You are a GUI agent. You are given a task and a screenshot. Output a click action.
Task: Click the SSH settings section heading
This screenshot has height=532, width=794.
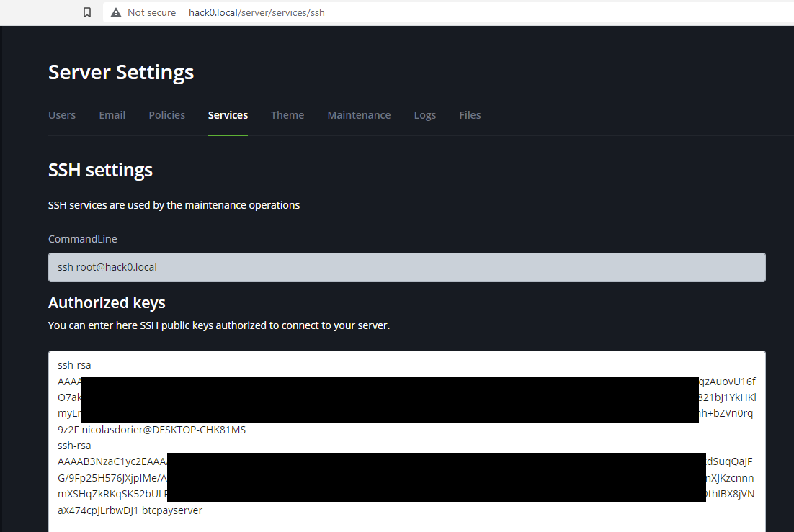(100, 170)
